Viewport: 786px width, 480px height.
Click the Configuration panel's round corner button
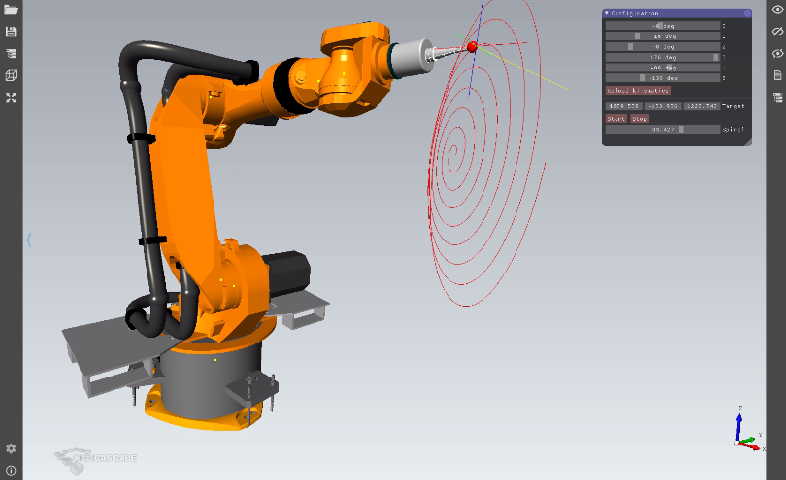click(746, 13)
